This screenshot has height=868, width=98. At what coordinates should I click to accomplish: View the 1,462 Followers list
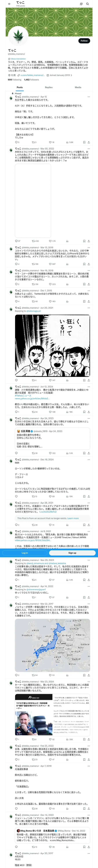(31, 80)
